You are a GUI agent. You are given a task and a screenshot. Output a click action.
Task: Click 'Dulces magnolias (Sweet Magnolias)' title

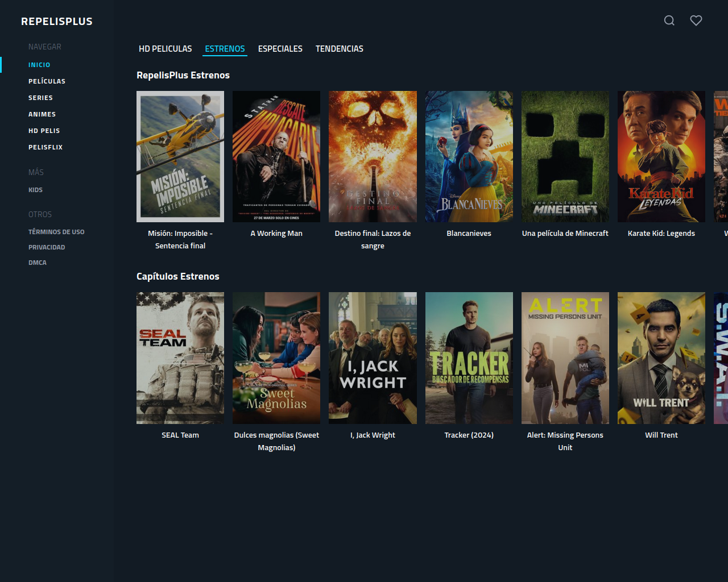(x=276, y=441)
